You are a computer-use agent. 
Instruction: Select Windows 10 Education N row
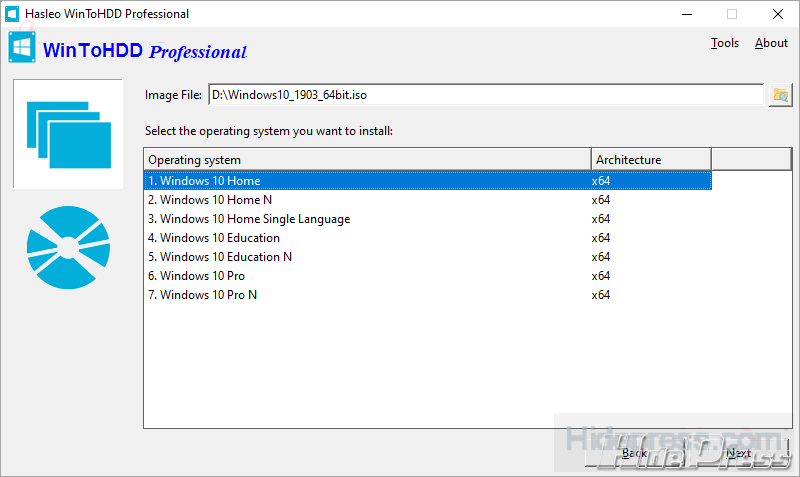tap(226, 257)
